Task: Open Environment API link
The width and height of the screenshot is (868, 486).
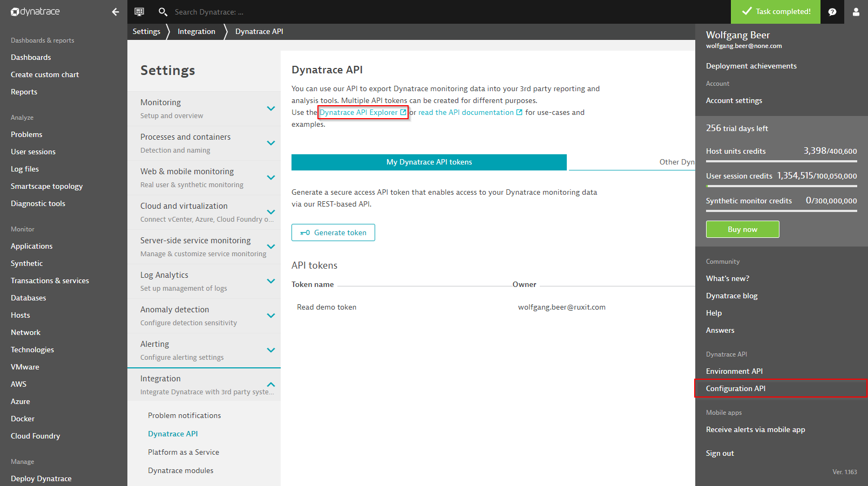Action: pos(734,371)
